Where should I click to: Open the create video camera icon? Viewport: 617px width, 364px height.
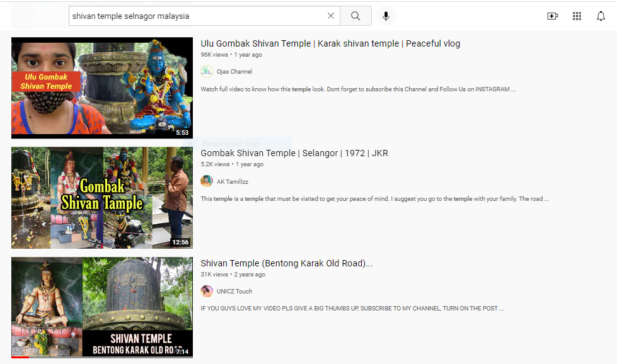553,16
